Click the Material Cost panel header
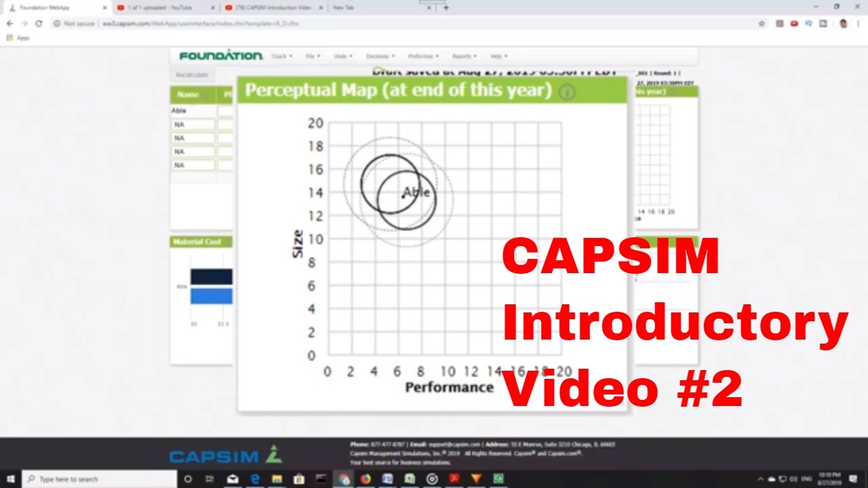The width and height of the screenshot is (868, 488). 201,242
